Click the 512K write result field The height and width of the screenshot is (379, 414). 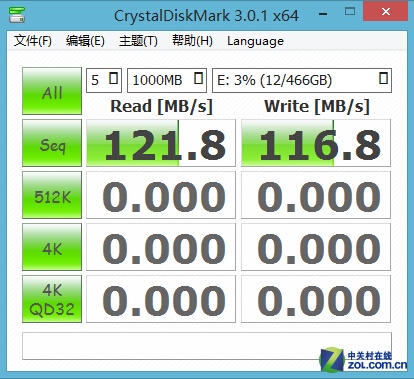[x=316, y=195]
